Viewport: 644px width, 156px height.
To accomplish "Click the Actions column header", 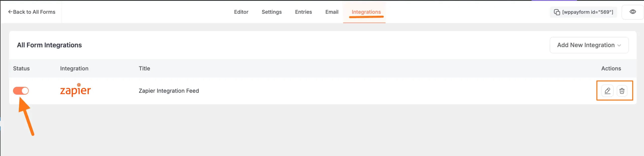I will pyautogui.click(x=611, y=68).
